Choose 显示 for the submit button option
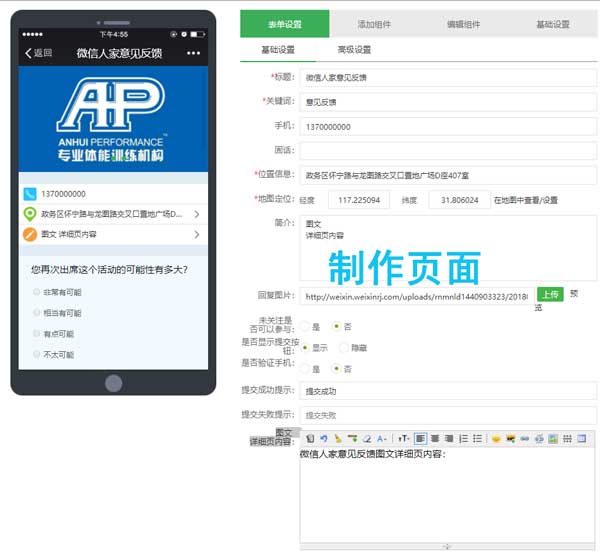This screenshot has height=553, width=600. click(x=305, y=347)
